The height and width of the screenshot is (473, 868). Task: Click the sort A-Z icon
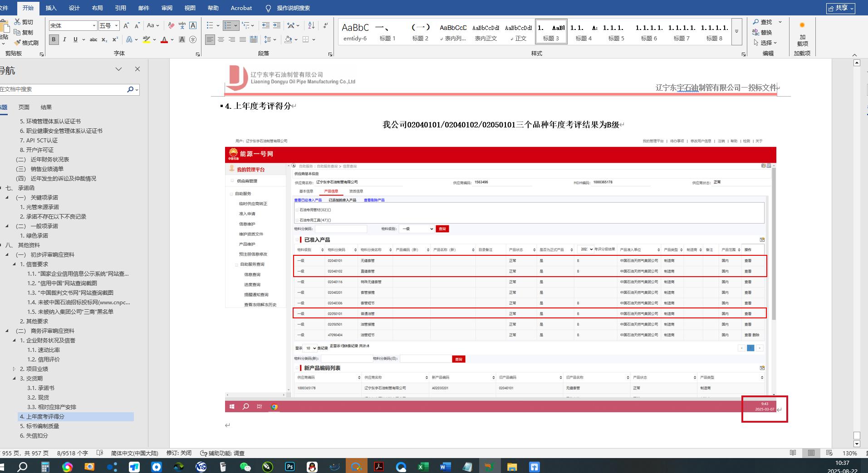pyautogui.click(x=311, y=25)
